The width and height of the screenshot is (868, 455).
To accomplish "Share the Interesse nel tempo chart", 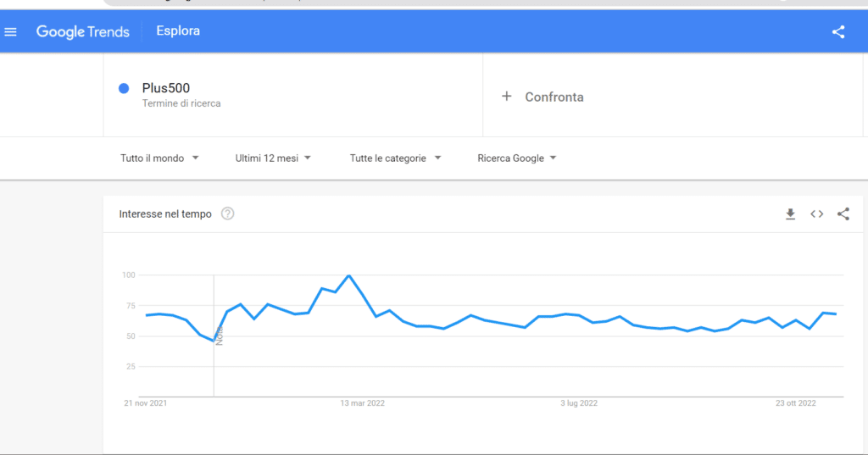I will [x=843, y=214].
